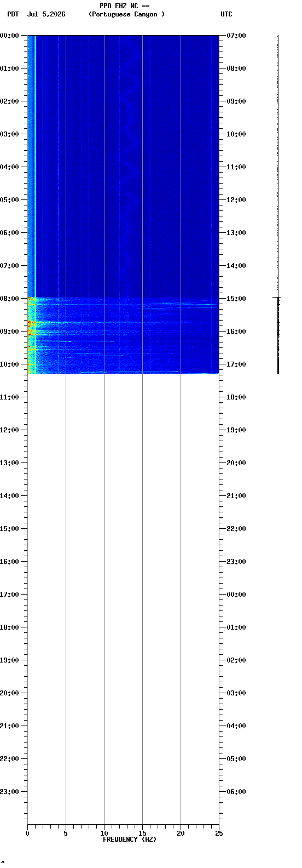Click the UTC '08:00' time label
The image size is (302, 868).
pyautogui.click(x=236, y=68)
